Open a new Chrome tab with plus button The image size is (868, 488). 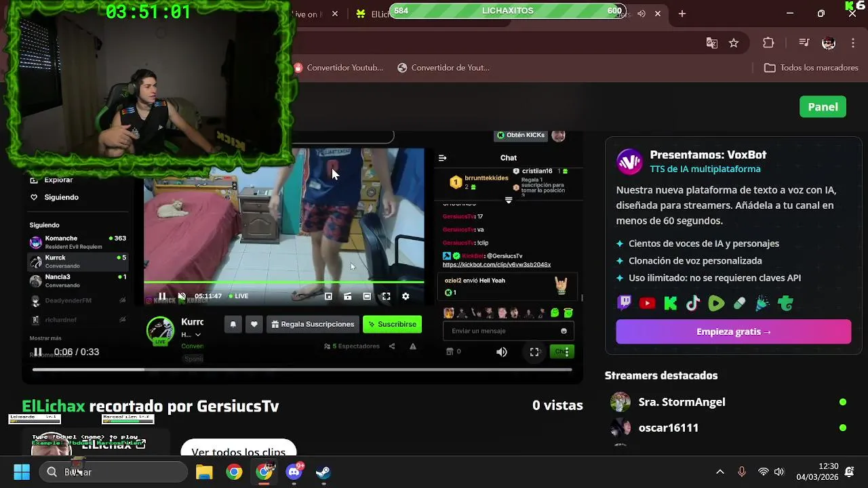point(682,14)
